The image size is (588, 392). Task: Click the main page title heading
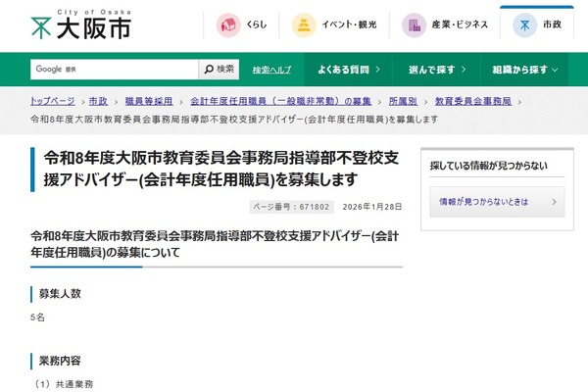(x=221, y=169)
